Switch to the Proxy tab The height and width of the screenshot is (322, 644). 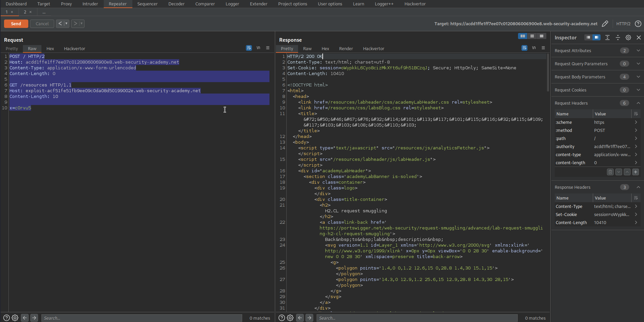click(x=66, y=4)
